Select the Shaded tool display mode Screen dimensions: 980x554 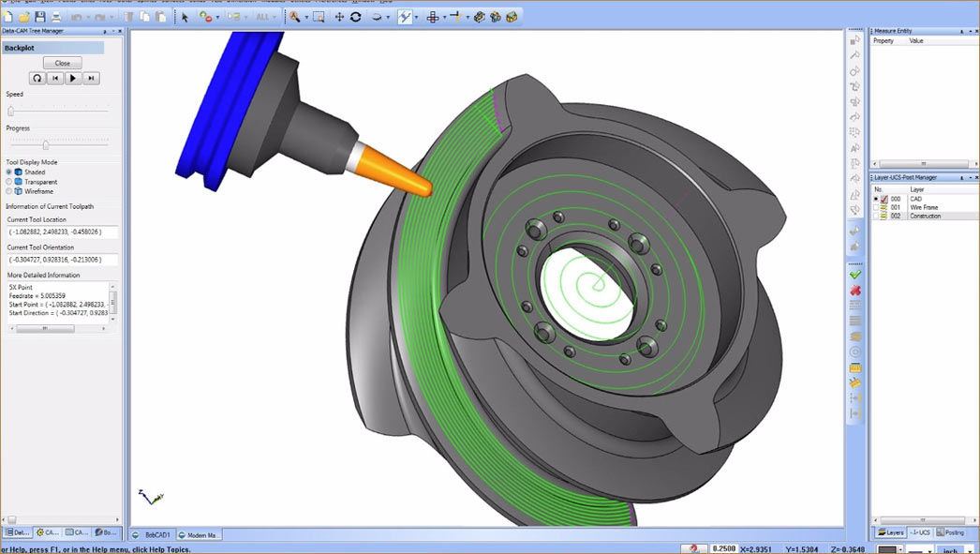(x=8, y=172)
